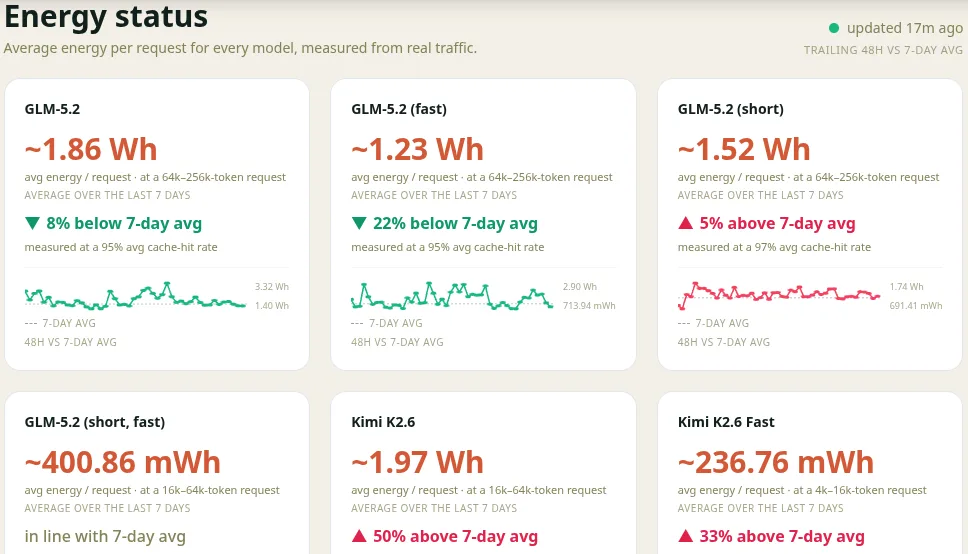Screen dimensions: 968x554
Task: Open the Kimi K2.6 card title
Action: click(x=383, y=422)
